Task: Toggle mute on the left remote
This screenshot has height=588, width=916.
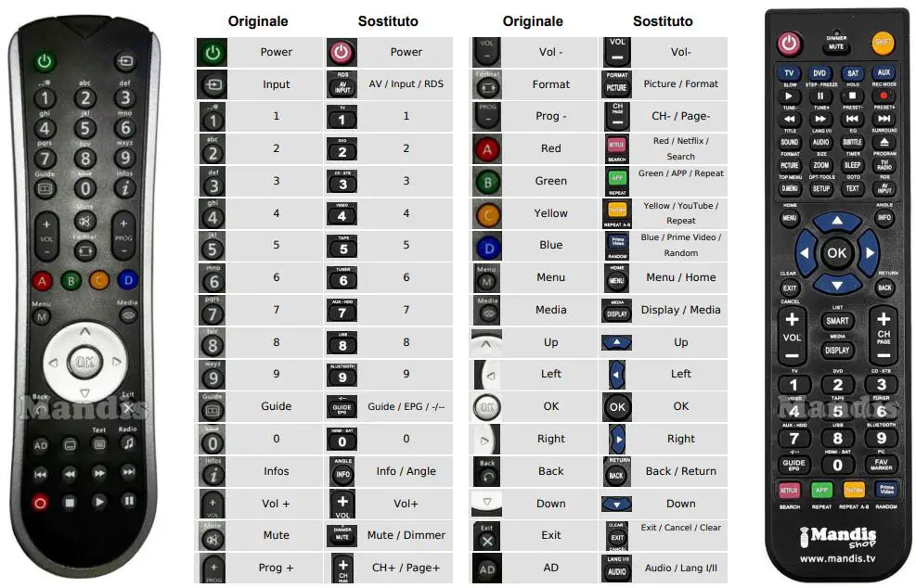Action: [x=84, y=222]
